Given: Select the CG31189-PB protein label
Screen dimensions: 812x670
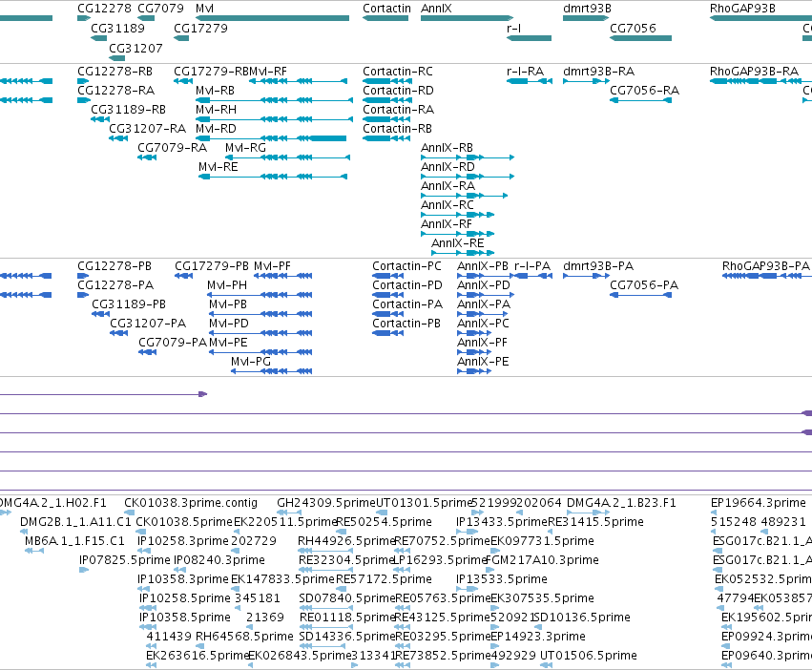Looking at the screenshot, I should 129,304.
